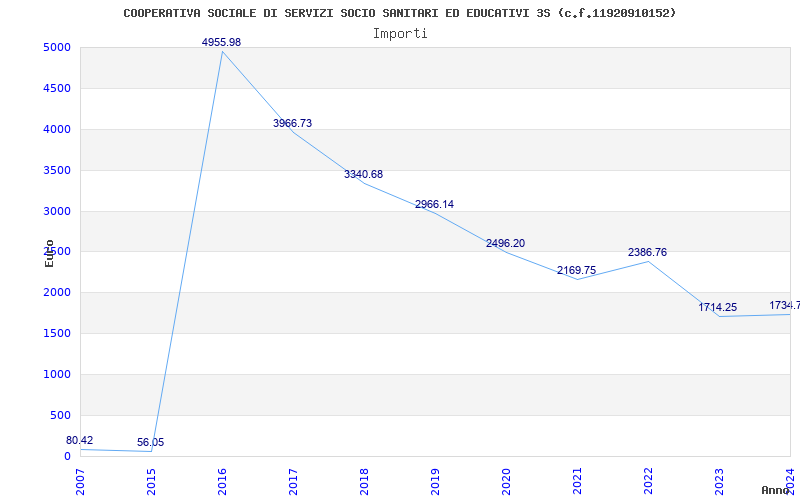Select the 2021 x-axis label
This screenshot has width=800, height=500.
click(x=577, y=482)
